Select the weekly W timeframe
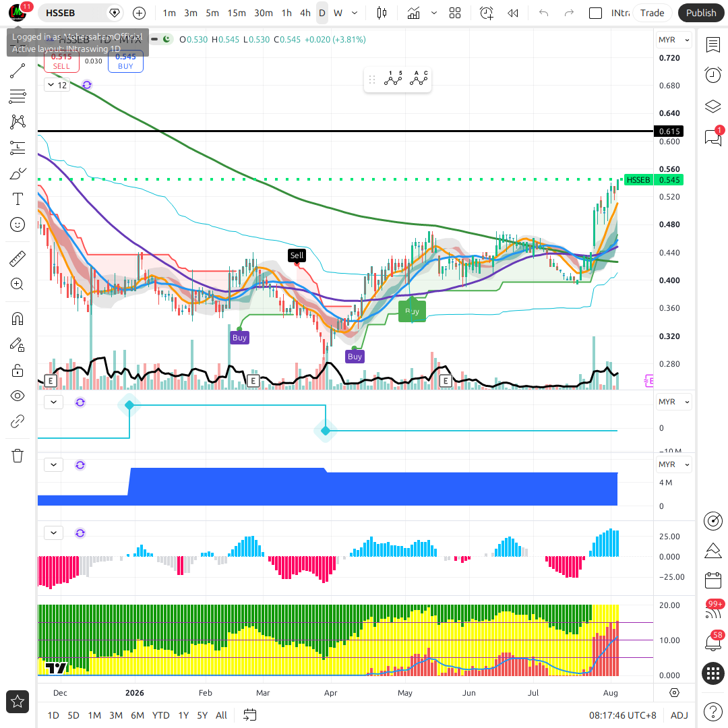Image resolution: width=728 pixels, height=728 pixels. point(338,13)
